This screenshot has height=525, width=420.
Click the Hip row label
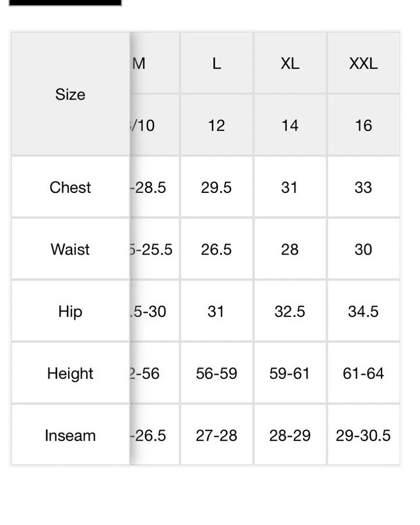[x=70, y=311]
